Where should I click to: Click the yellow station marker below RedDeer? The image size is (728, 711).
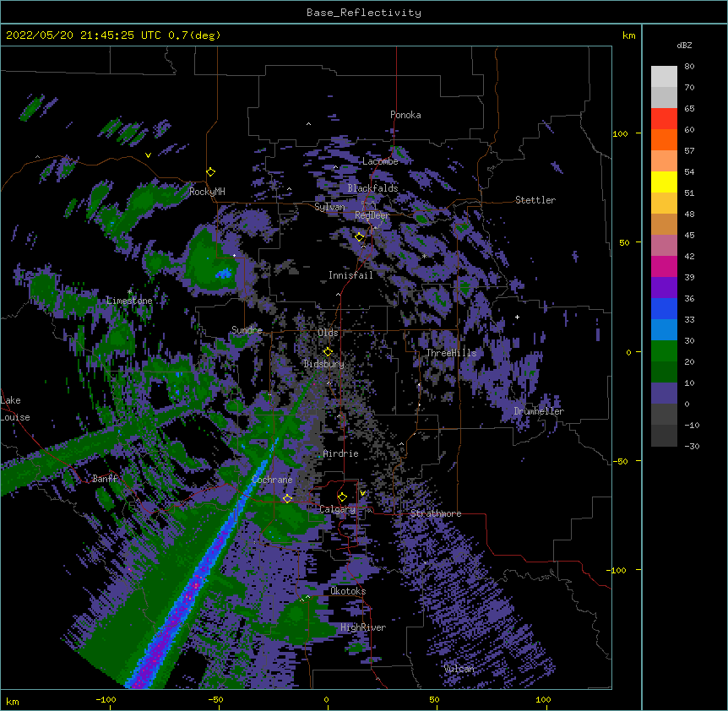pos(360,237)
